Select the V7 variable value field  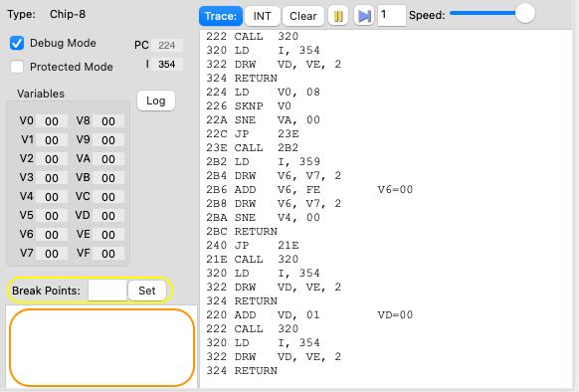[52, 254]
